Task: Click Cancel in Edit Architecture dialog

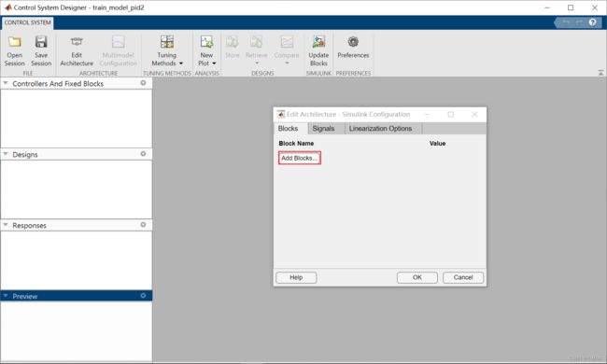Action: [x=463, y=277]
